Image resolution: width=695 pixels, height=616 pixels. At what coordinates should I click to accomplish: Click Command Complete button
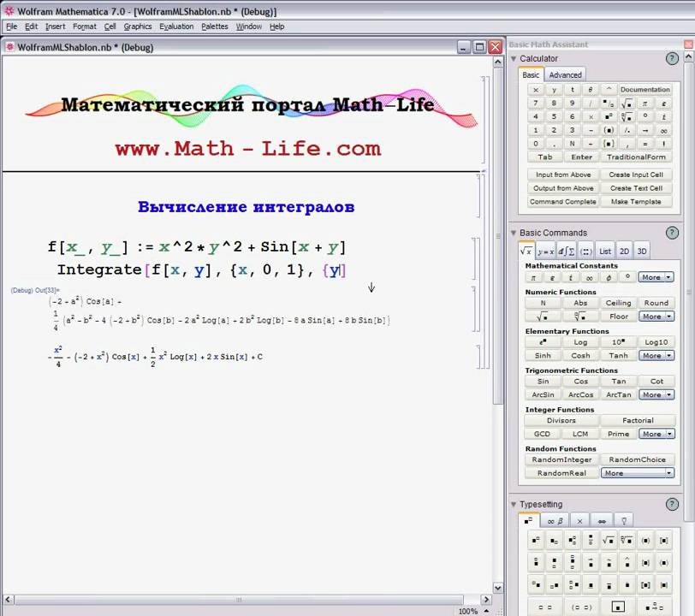563,202
